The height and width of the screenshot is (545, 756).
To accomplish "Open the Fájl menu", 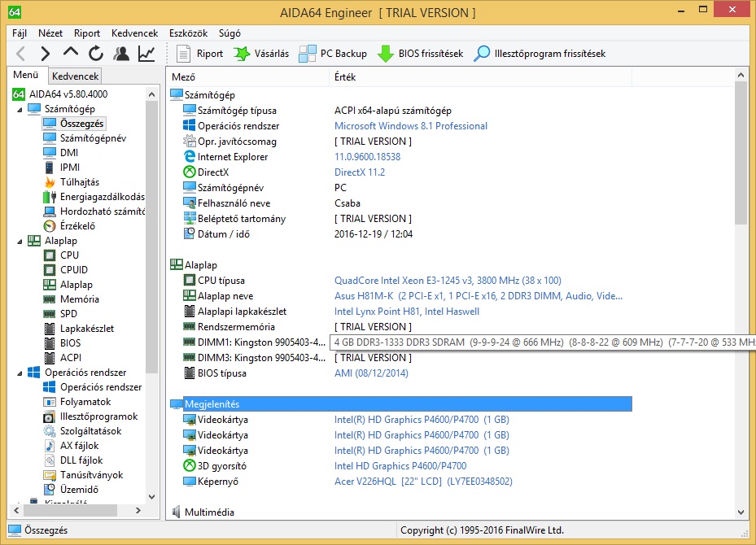I will 20,33.
